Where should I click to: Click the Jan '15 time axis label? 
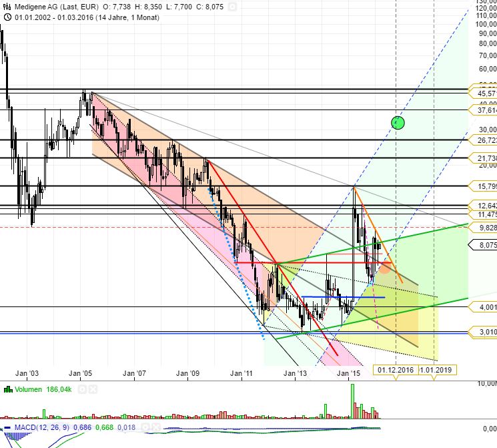[349, 373]
